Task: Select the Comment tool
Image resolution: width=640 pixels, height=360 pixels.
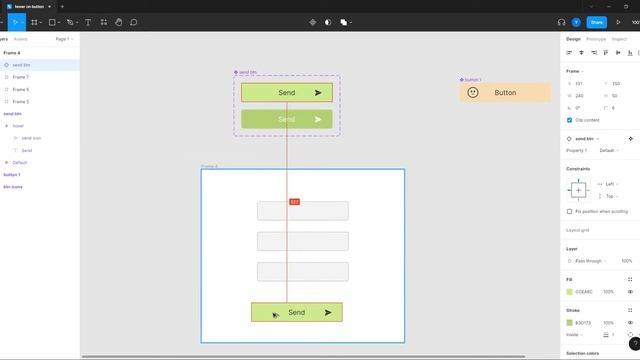Action: tap(133, 22)
